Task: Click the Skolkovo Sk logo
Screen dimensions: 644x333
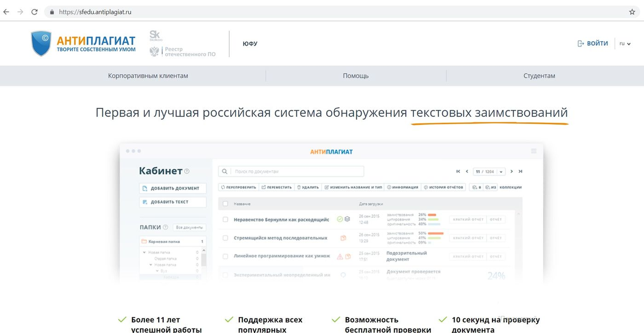Action: point(155,35)
